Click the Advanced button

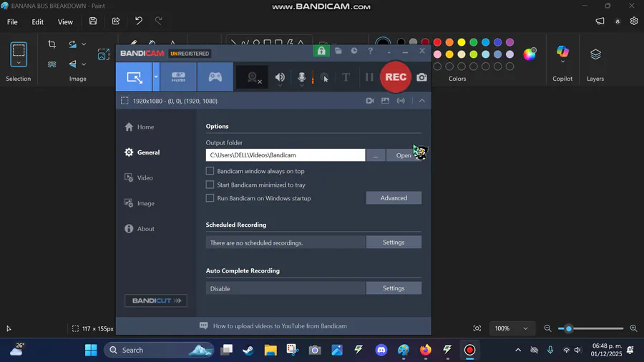(394, 198)
